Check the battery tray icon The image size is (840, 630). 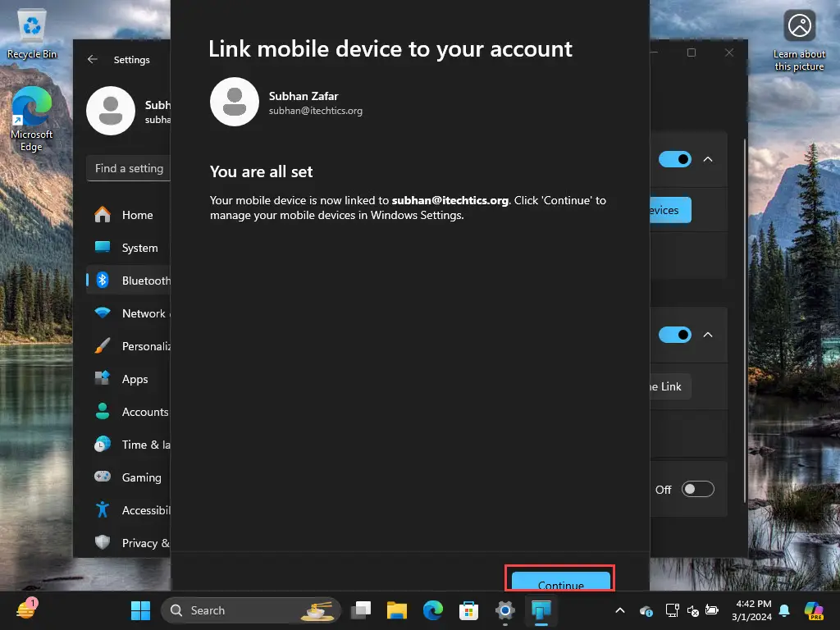[x=711, y=610]
